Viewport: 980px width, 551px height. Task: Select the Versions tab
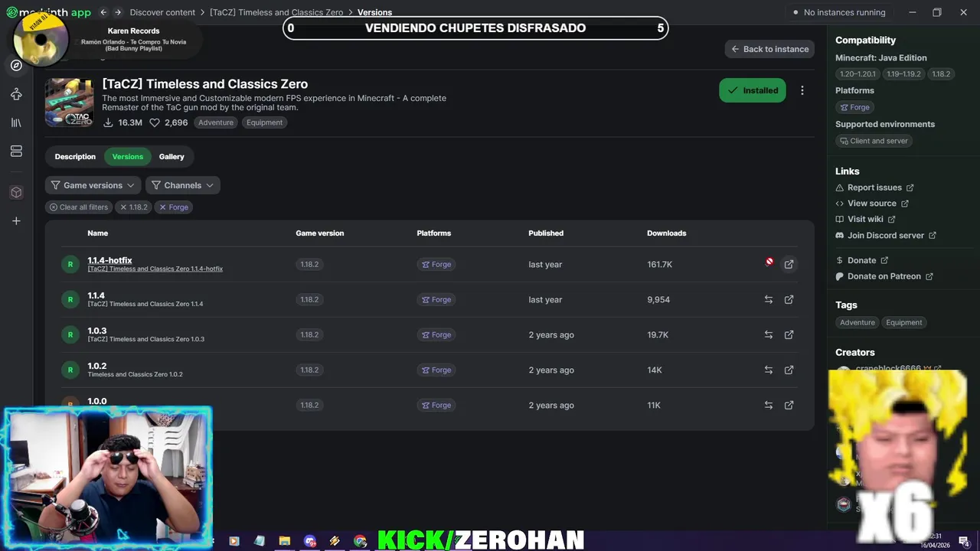click(128, 157)
